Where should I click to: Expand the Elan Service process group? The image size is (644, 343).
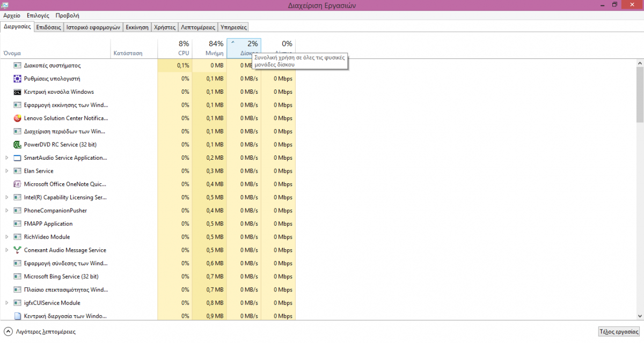coord(6,171)
